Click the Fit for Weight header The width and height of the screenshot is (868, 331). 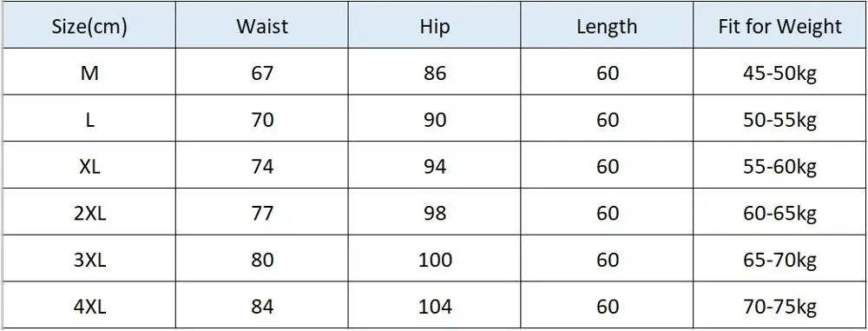pos(779,27)
